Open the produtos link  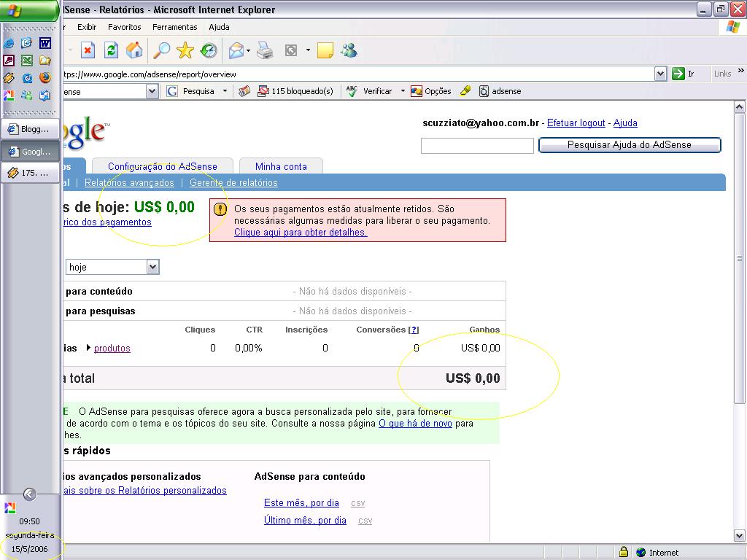click(x=112, y=348)
